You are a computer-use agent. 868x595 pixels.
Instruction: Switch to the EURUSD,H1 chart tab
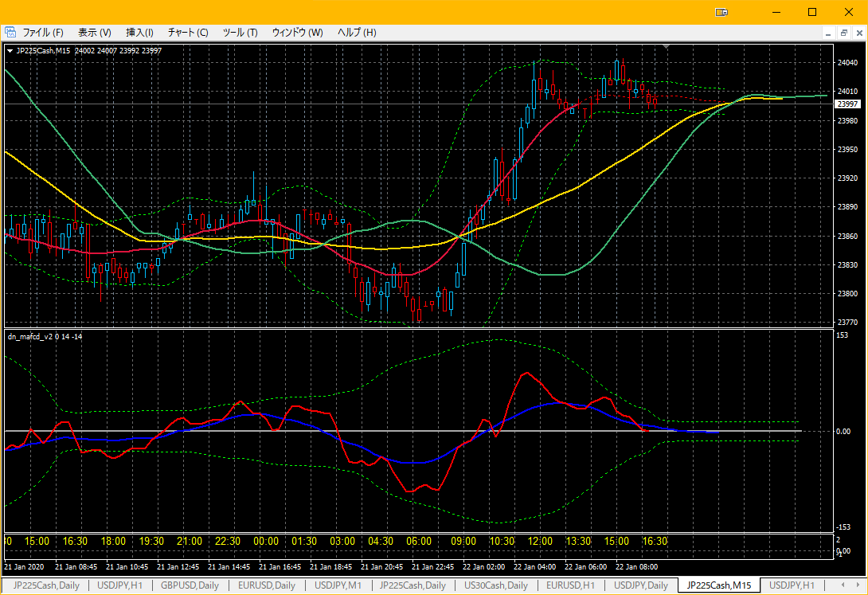click(x=570, y=585)
